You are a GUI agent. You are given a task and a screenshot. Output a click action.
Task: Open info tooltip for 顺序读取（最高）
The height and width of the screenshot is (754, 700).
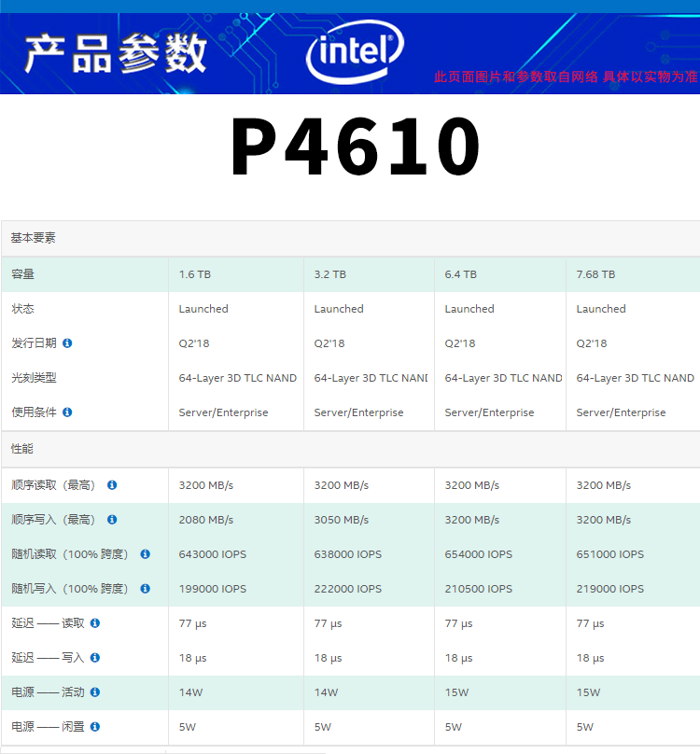click(112, 484)
